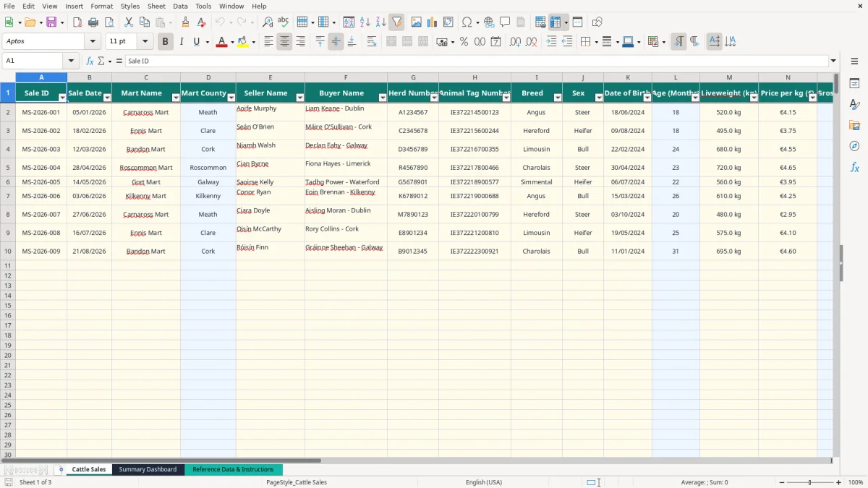Open the Data menu
The image size is (868, 488).
point(180,6)
